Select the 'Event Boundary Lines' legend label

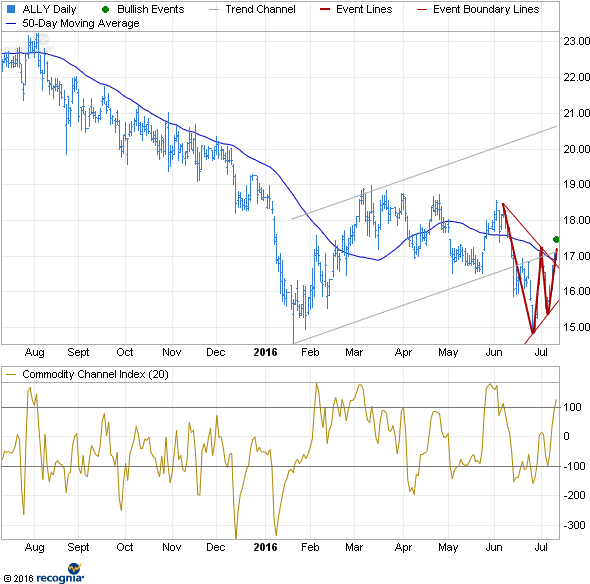point(486,9)
